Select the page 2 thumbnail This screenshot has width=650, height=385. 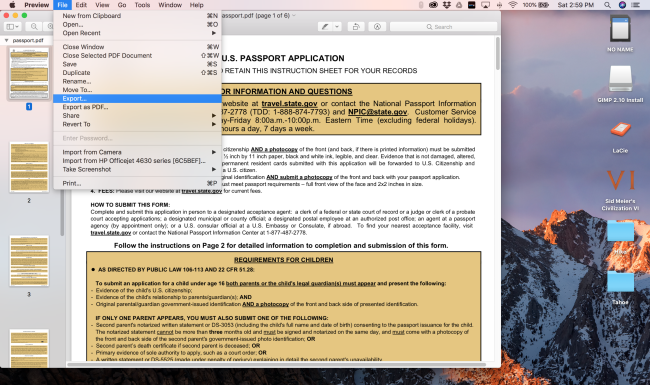(x=29, y=167)
